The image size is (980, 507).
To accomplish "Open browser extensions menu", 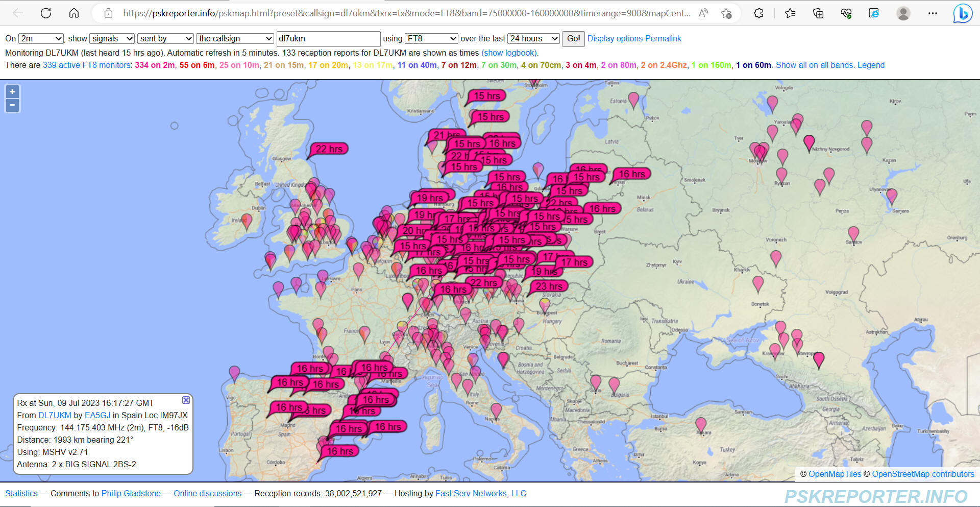I will [x=758, y=13].
